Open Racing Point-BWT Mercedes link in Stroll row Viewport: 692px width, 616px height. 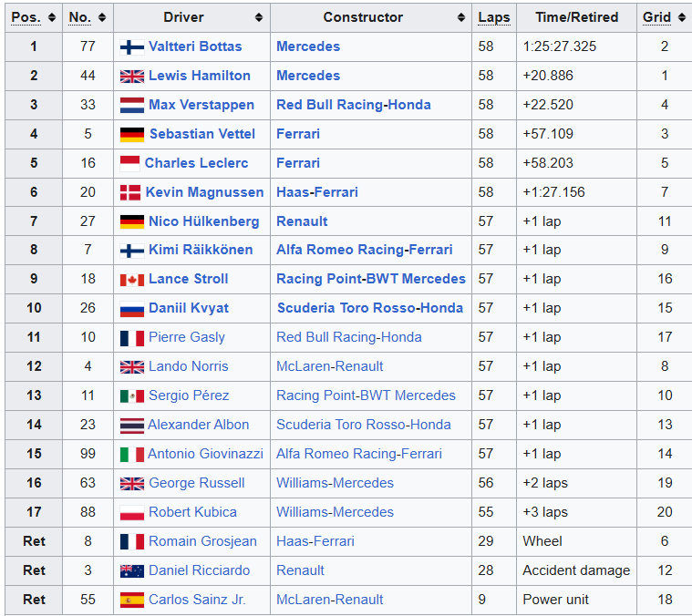click(x=371, y=279)
